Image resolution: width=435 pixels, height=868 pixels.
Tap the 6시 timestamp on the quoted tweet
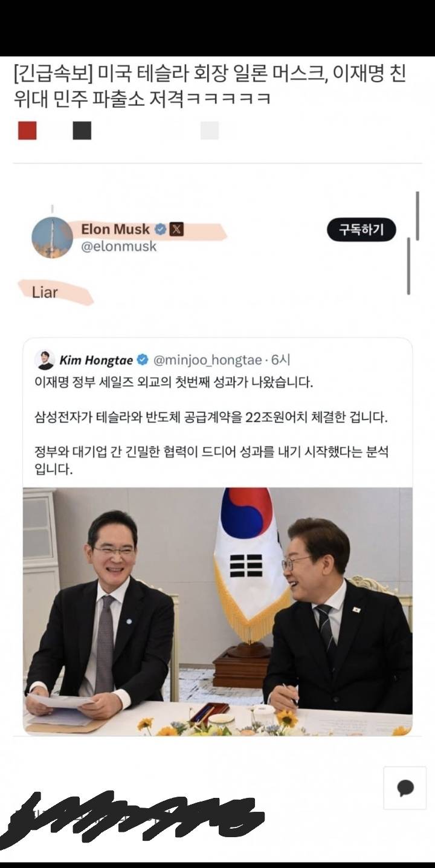point(281,360)
